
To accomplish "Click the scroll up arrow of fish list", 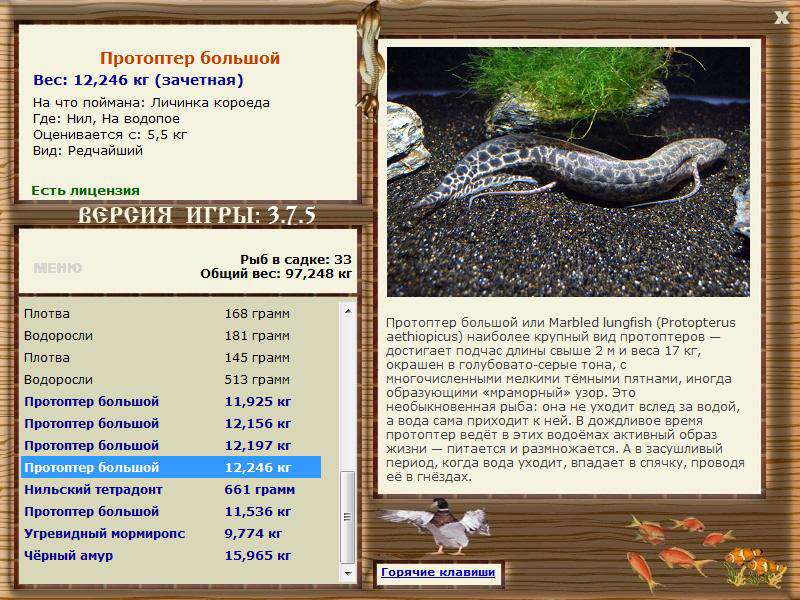I will tap(347, 311).
